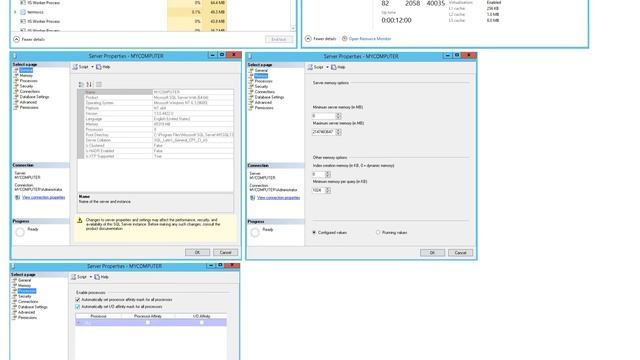Click OK in the Memory-page Server Properties window
The width and height of the screenshot is (640, 360).
[432, 253]
